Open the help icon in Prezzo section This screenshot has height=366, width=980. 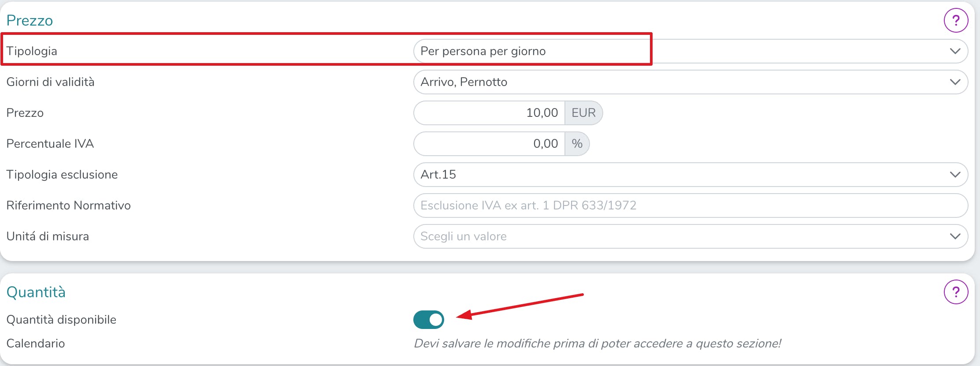[956, 20]
